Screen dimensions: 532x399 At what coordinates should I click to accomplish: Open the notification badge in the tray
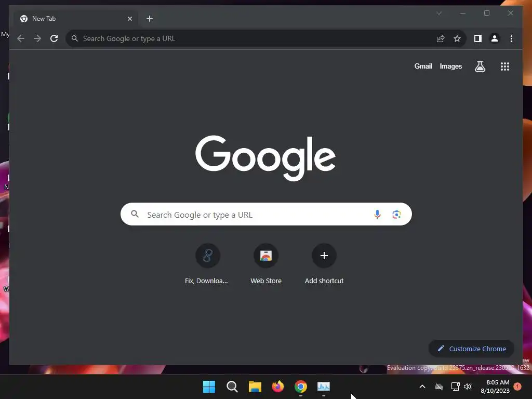[x=517, y=387]
